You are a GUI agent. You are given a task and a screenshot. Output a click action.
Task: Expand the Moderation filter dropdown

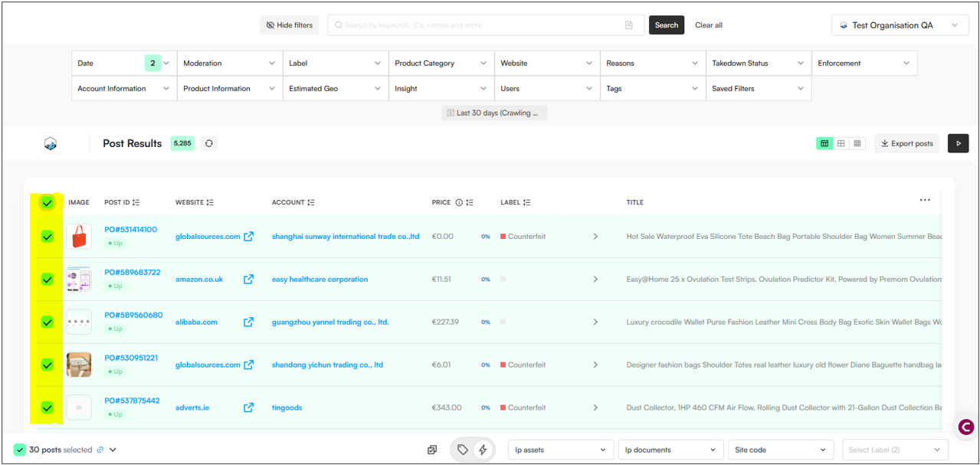(230, 64)
